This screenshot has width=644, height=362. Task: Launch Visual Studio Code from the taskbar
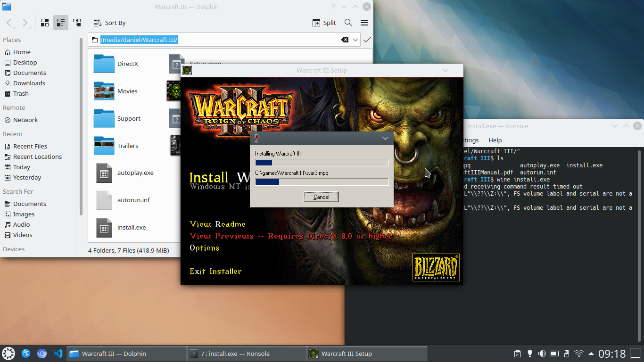pos(58,353)
